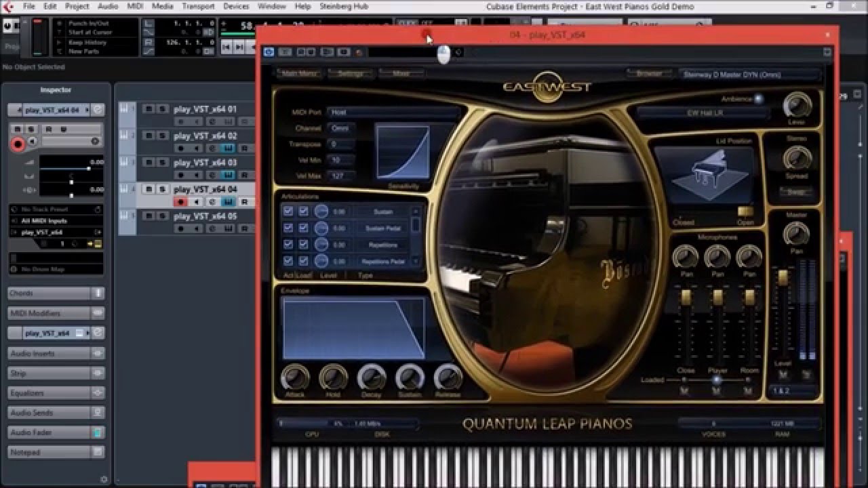Click the Repetitions articulation level knob

point(321,245)
